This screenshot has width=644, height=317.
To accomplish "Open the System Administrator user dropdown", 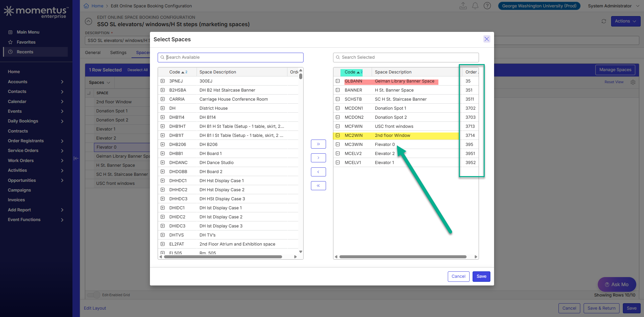I will 613,6.
